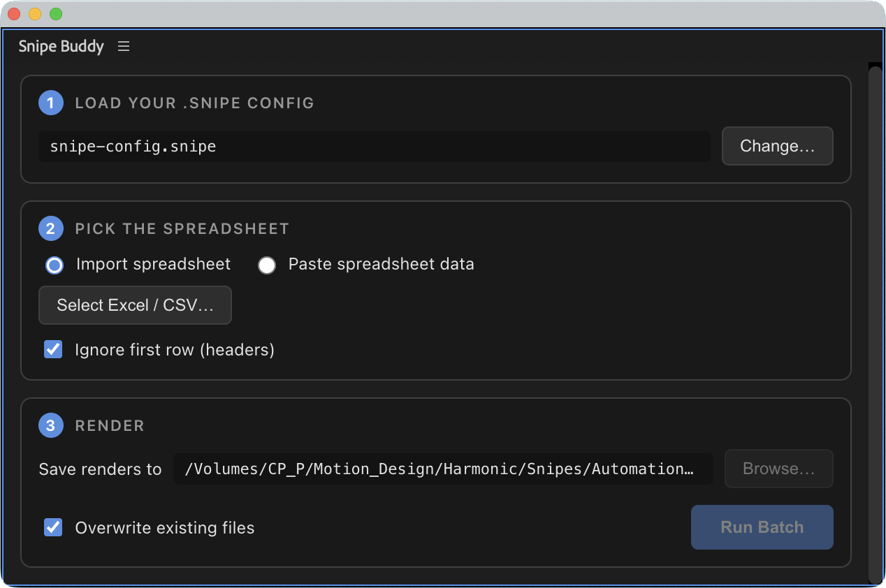886x588 pixels.
Task: Start rendering with the Run Batch button
Action: (762, 527)
